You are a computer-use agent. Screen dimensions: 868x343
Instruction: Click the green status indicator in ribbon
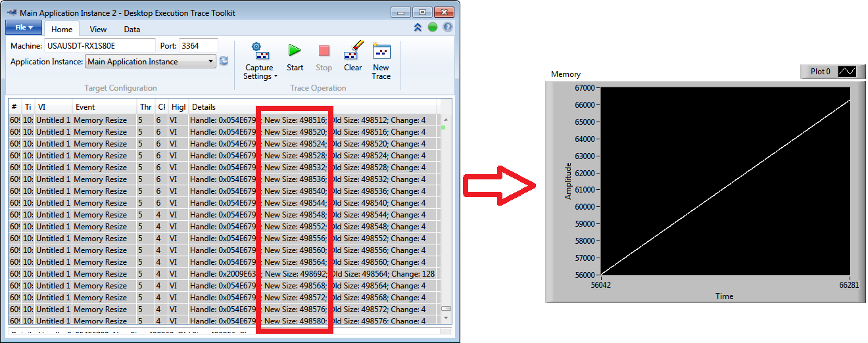[433, 28]
